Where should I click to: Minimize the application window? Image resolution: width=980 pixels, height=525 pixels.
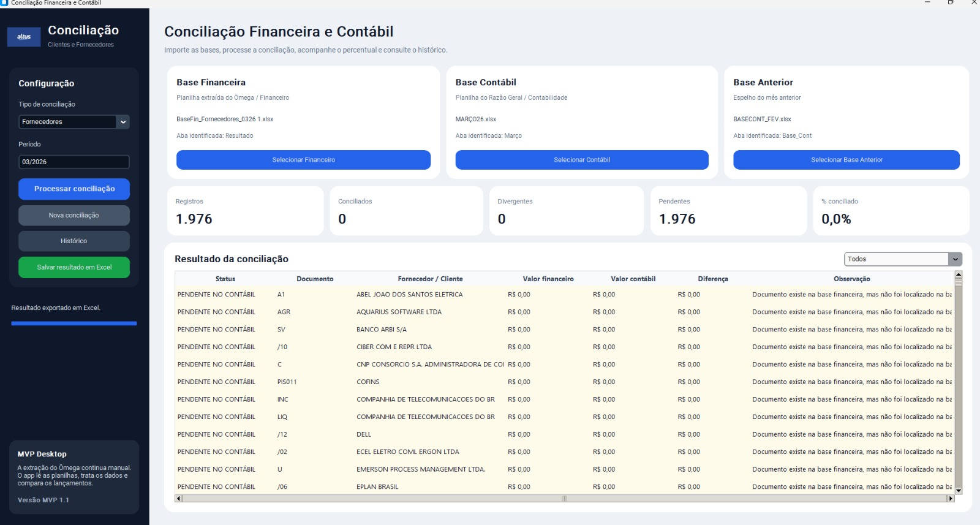pos(927,2)
